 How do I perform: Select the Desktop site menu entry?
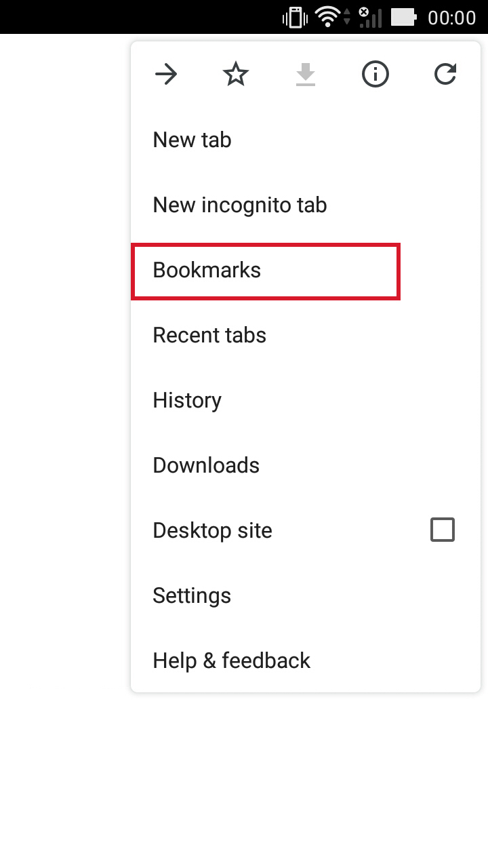point(212,530)
